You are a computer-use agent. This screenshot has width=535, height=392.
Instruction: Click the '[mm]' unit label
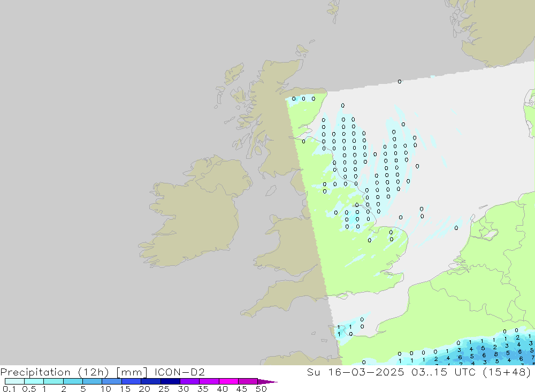(132, 372)
